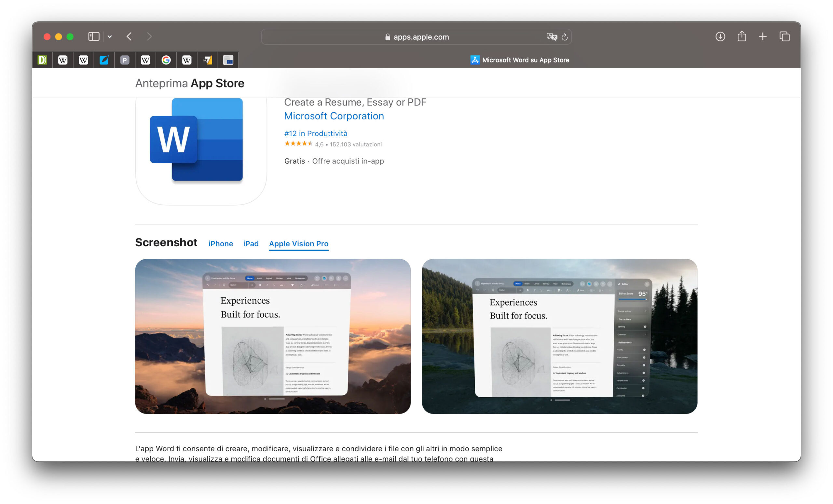Click the apps.apple.com address field

421,37
